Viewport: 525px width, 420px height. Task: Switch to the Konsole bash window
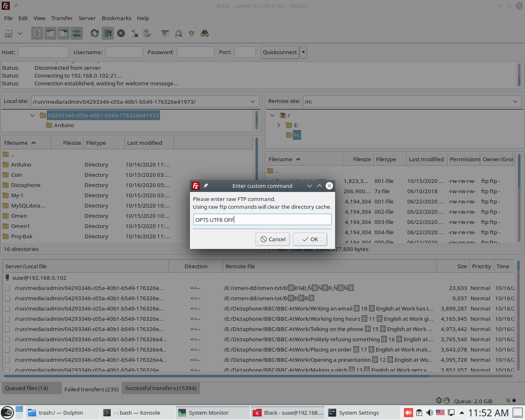(137, 413)
